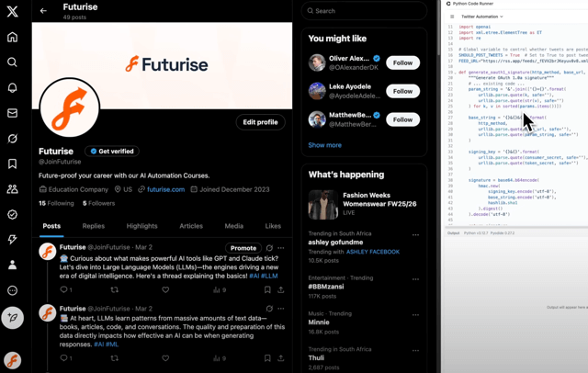Open the futurise.com profile link
Viewport: 588px width, 373px height.
click(x=165, y=189)
